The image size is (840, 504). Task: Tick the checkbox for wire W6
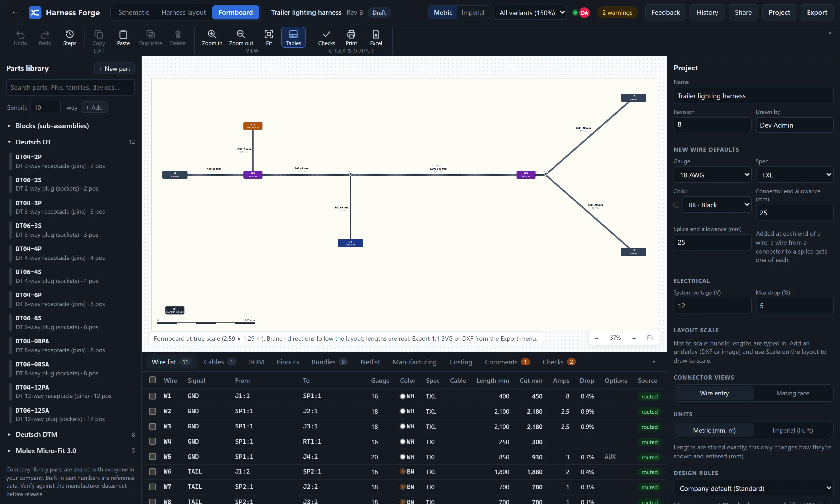(153, 472)
